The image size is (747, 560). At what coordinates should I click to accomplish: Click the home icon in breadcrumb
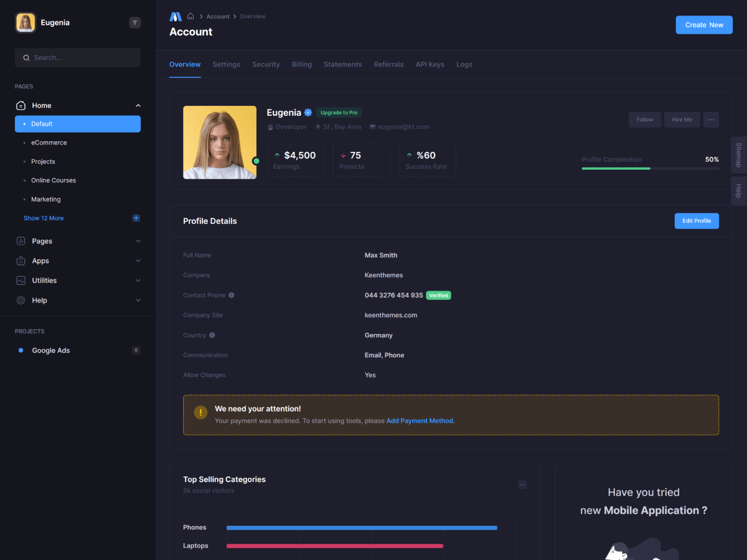190,16
